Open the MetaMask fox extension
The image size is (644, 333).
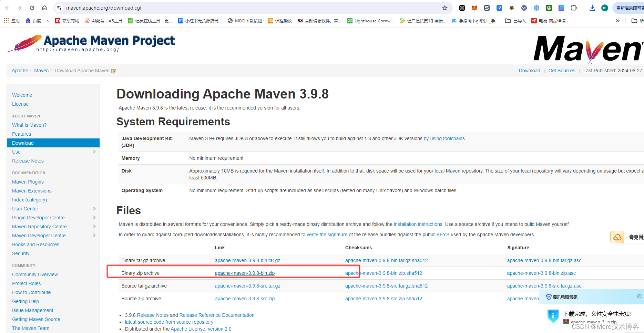[474, 8]
